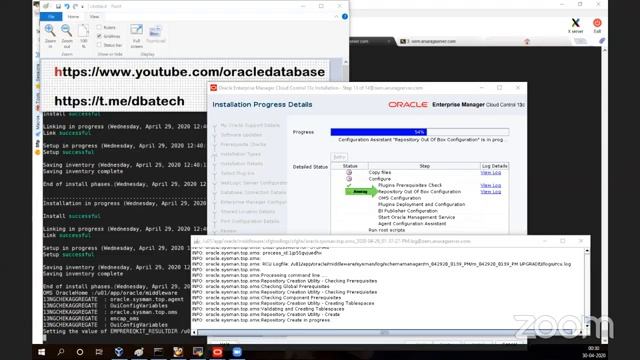Select the Installation Types installer step
The height and width of the screenshot is (360, 640).
click(240, 154)
